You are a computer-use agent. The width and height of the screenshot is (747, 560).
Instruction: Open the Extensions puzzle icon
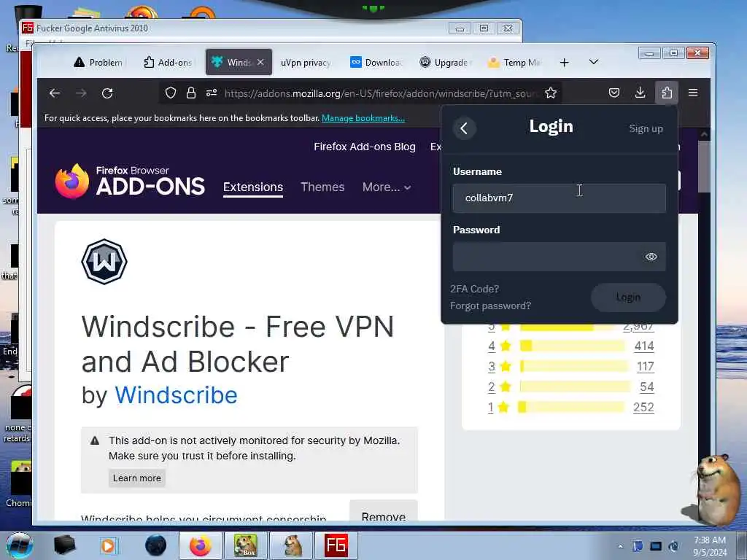pyautogui.click(x=667, y=93)
